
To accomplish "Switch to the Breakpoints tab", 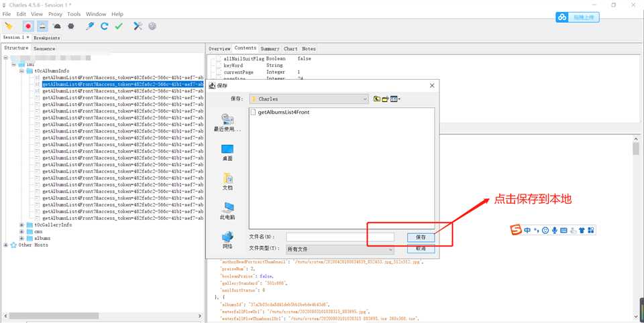I will (x=47, y=38).
